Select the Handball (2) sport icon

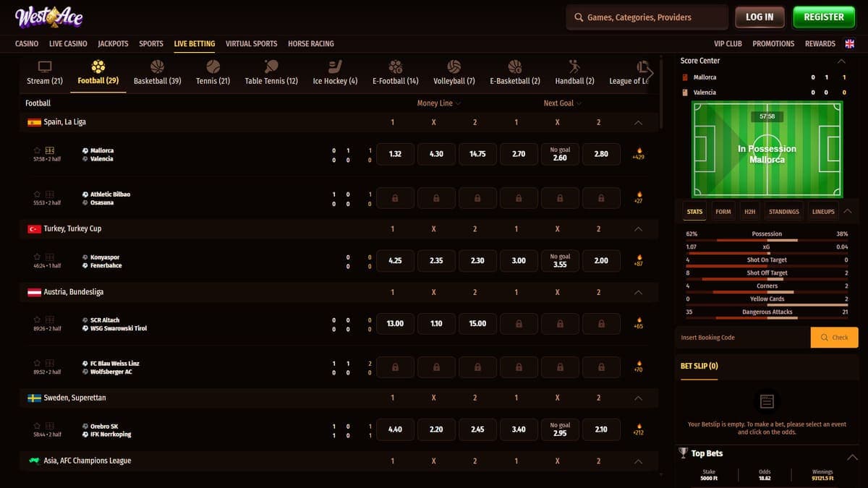(x=574, y=67)
